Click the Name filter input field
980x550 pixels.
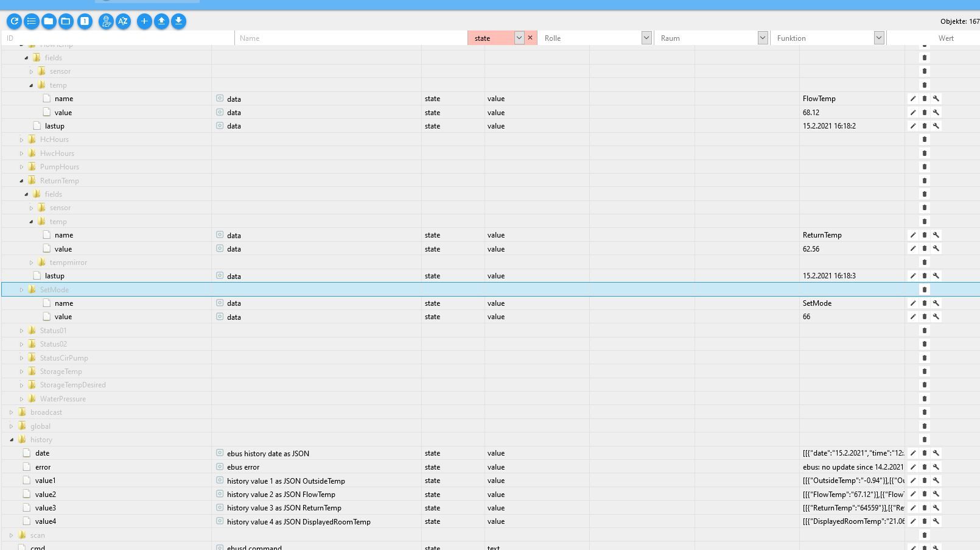[x=351, y=38]
